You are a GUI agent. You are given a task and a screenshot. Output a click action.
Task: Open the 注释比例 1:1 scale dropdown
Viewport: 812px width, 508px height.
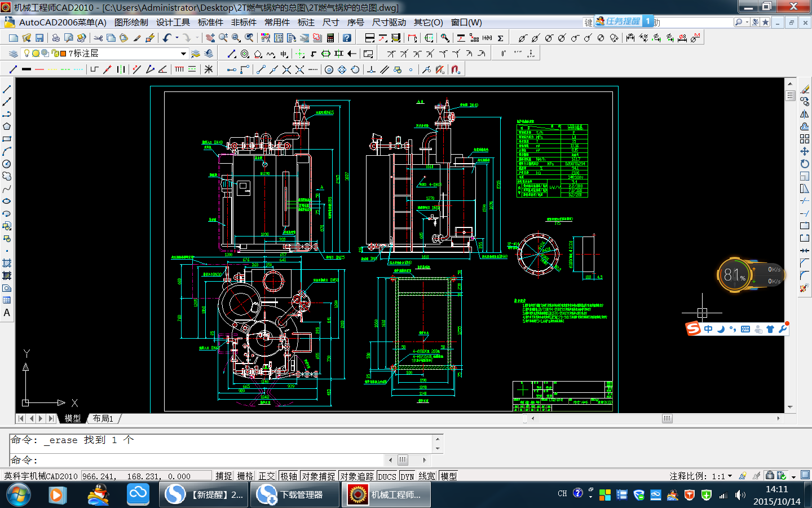pyautogui.click(x=730, y=476)
